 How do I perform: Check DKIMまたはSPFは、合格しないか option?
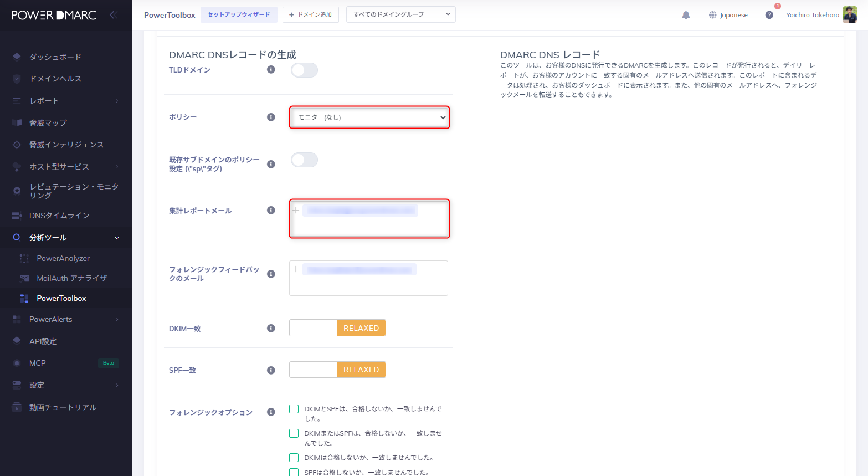pos(294,433)
